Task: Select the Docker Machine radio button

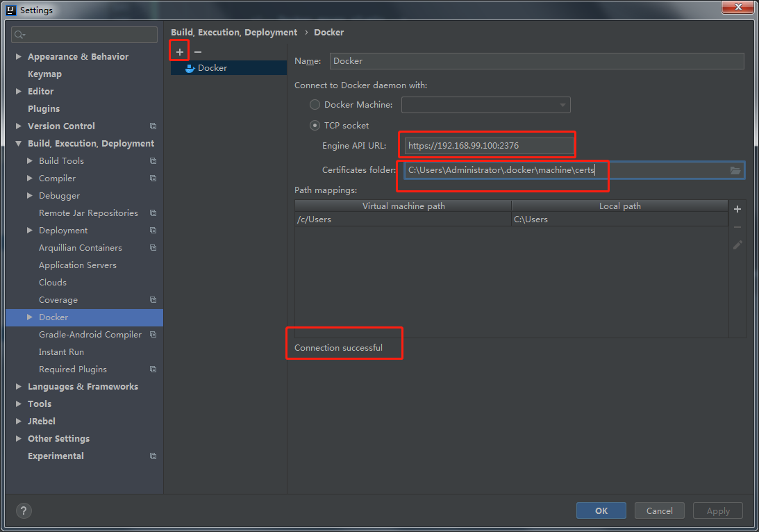Action: coord(315,104)
